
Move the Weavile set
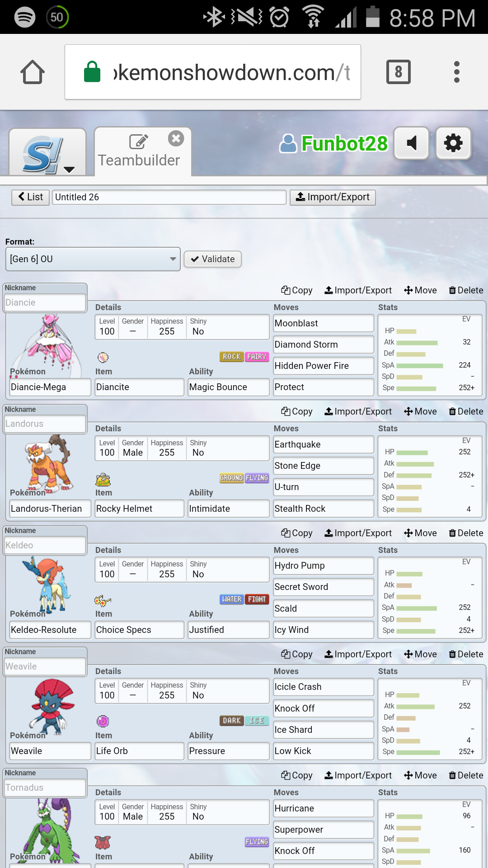tap(421, 654)
